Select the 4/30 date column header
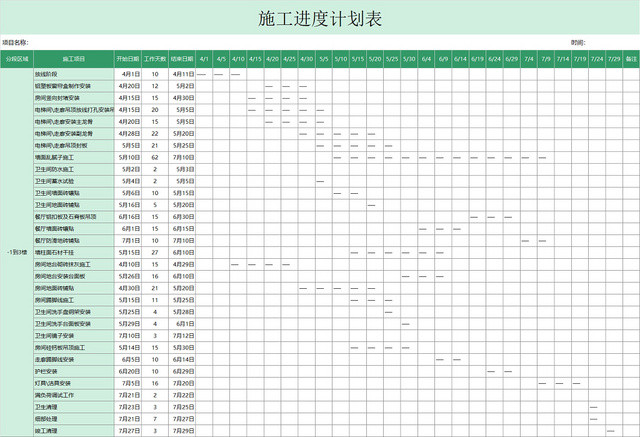Viewport: 640px width, 437px height. (307, 59)
